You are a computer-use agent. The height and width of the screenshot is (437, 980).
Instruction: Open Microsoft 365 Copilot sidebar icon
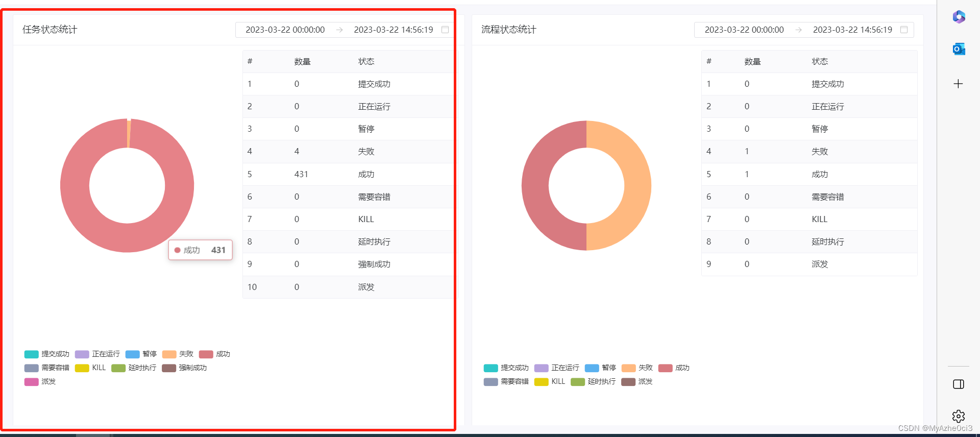(959, 17)
